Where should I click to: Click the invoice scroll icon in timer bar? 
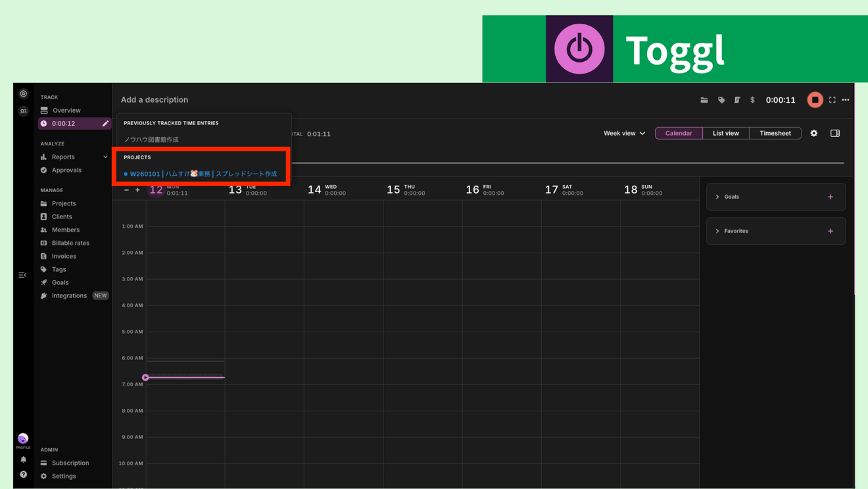pyautogui.click(x=737, y=100)
